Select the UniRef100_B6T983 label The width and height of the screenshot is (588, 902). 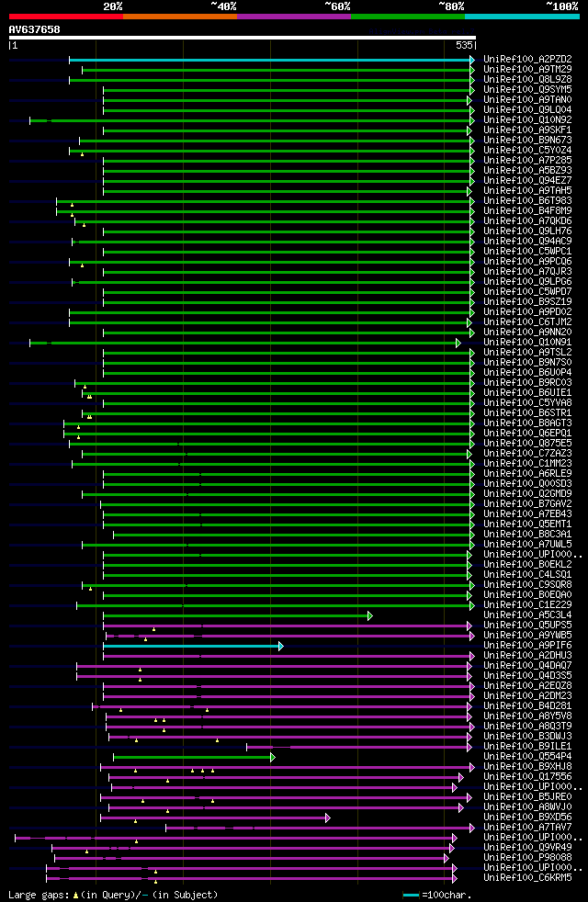coord(527,201)
